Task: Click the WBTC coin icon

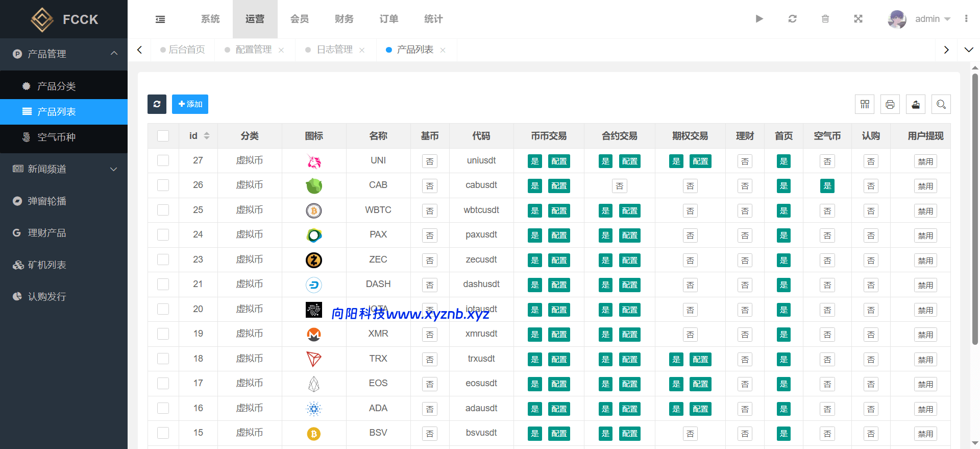Action: click(x=314, y=210)
